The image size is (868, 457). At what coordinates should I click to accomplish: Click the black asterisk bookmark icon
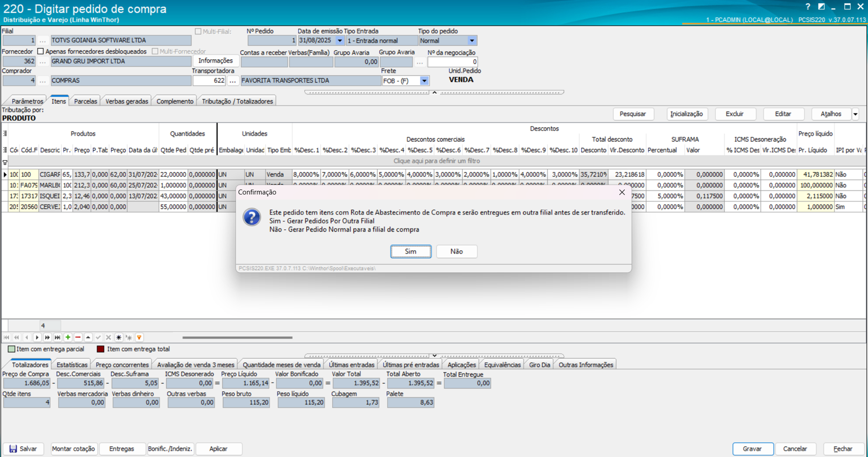(x=118, y=337)
